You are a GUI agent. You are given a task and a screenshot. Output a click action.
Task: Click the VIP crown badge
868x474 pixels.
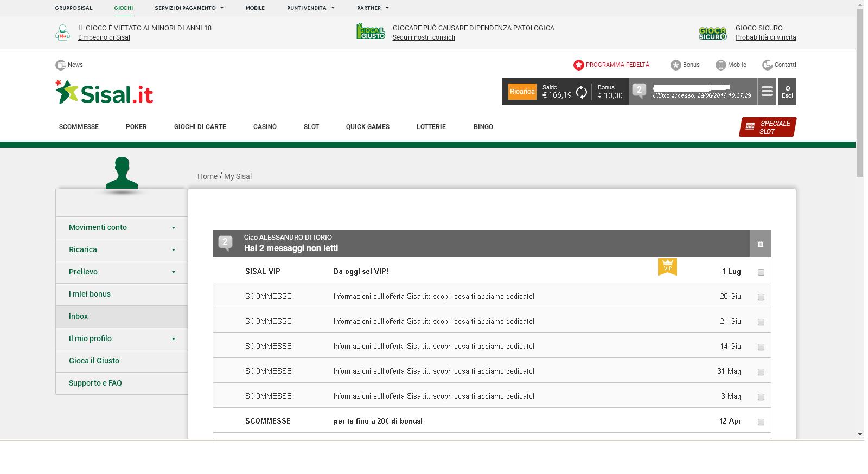click(667, 266)
